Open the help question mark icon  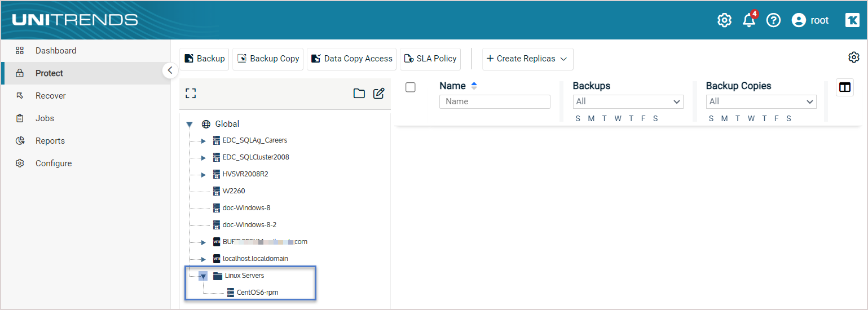(x=774, y=20)
